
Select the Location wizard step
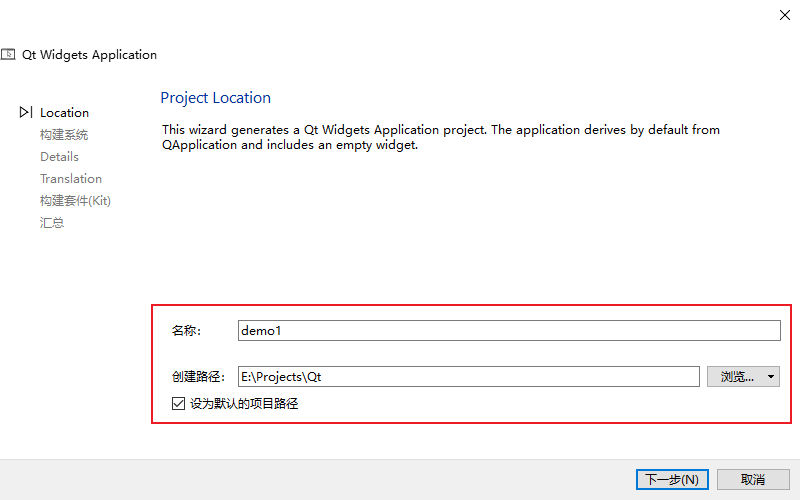[64, 113]
